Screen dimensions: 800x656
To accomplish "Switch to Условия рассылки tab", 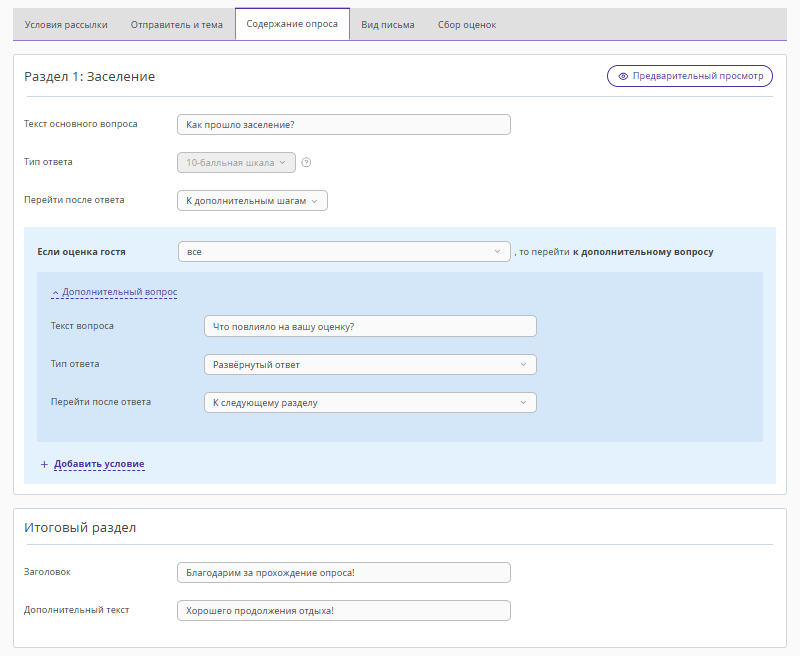I will 66,24.
